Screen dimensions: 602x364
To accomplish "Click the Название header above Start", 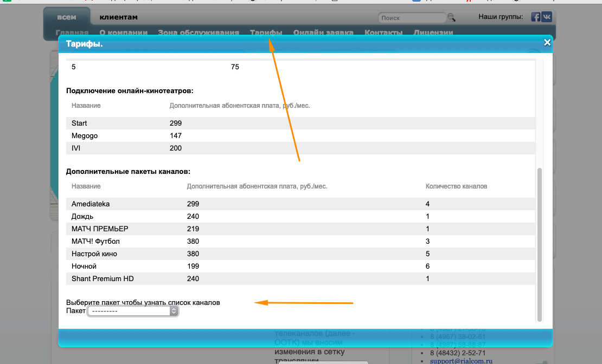I will (x=86, y=106).
